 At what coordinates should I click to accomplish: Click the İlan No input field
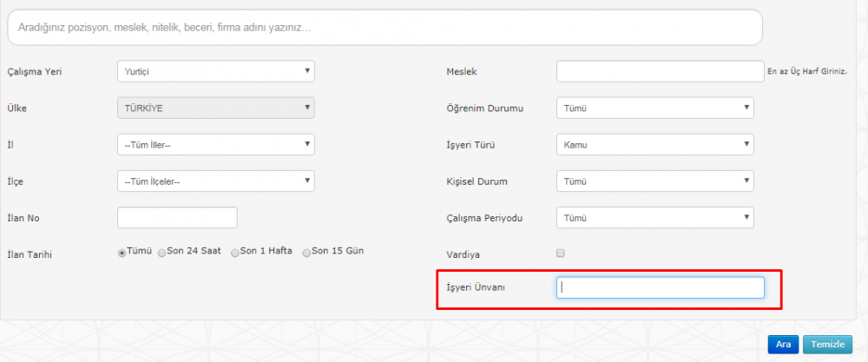tap(177, 218)
